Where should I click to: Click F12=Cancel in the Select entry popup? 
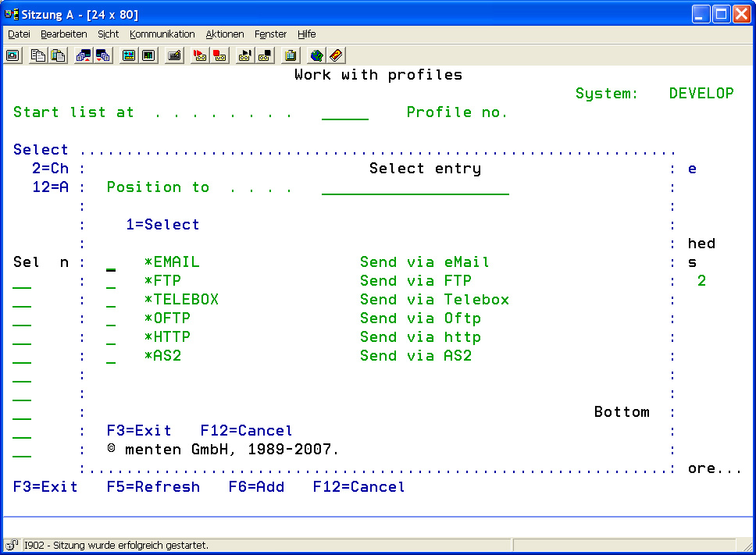click(x=246, y=431)
